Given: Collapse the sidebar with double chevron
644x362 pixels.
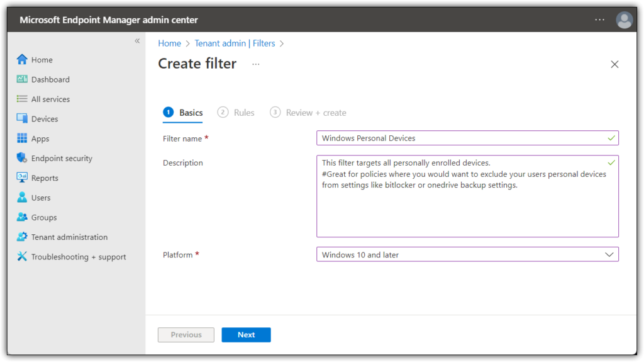Looking at the screenshot, I should click(137, 41).
